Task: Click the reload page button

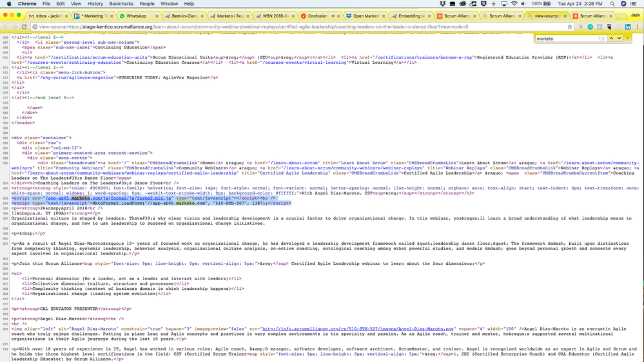Action: tap(24, 27)
